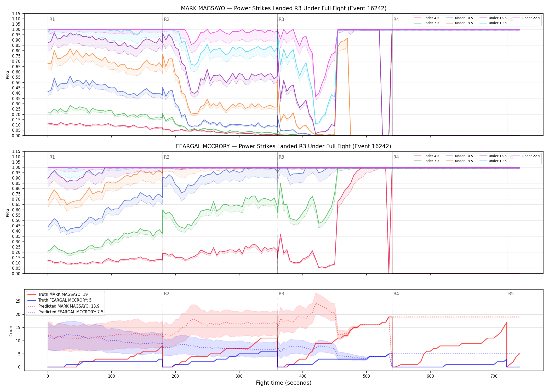Click the R4 round label in Magsayo chart

click(396, 19)
